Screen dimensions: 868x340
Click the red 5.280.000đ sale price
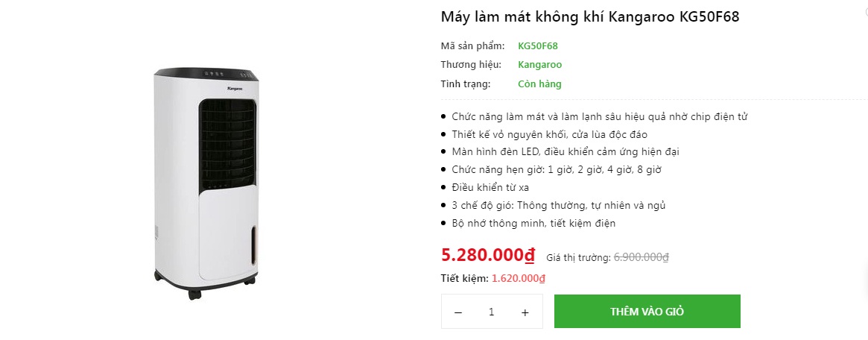pos(488,255)
